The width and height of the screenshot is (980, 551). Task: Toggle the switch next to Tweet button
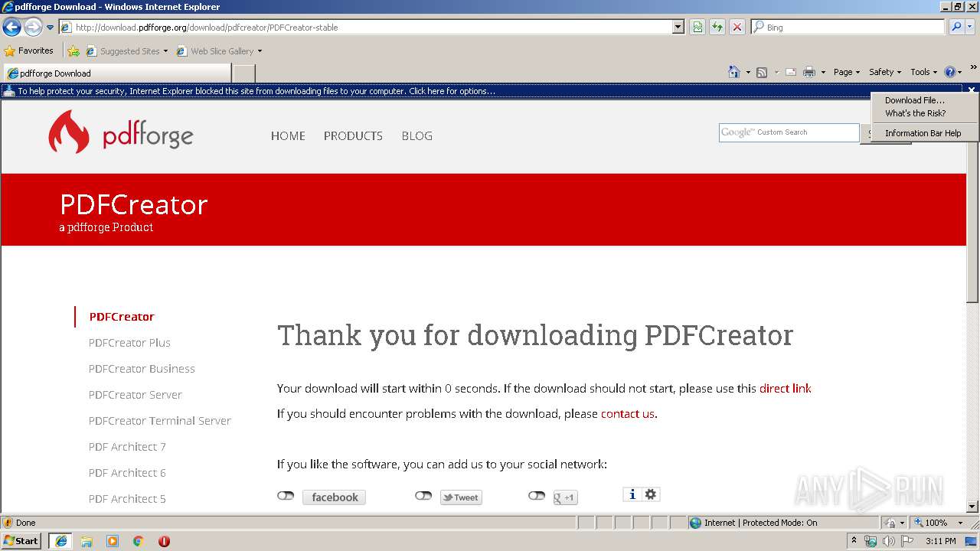pos(423,496)
